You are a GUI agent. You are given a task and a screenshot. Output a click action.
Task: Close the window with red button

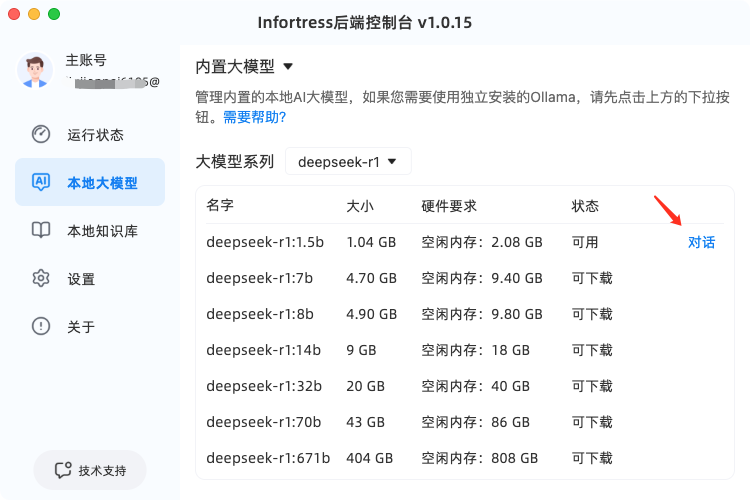click(14, 14)
